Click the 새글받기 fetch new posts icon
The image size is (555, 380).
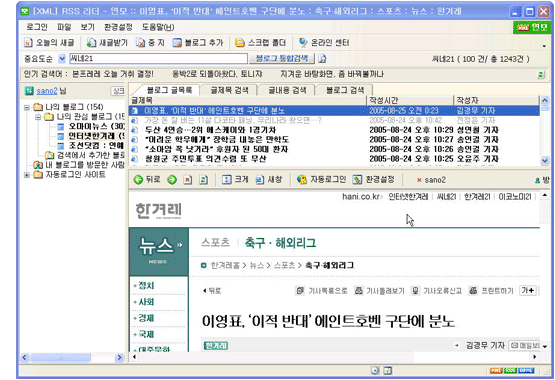(91, 43)
